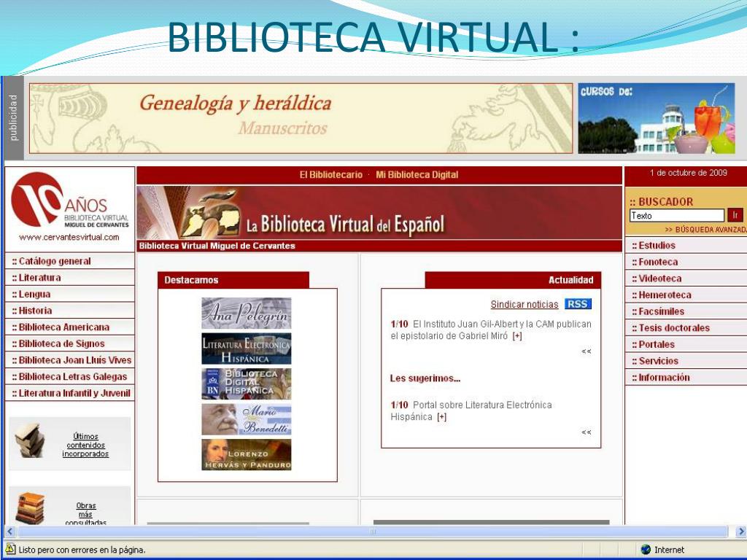Open the Tesis doctorales menu entry
This screenshot has height=560, width=747.
click(x=686, y=328)
